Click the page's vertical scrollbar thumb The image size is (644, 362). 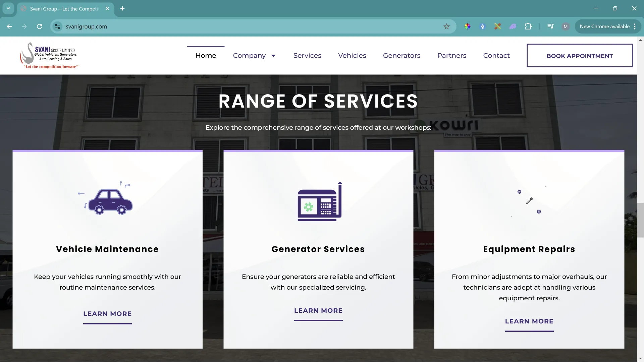(x=640, y=220)
